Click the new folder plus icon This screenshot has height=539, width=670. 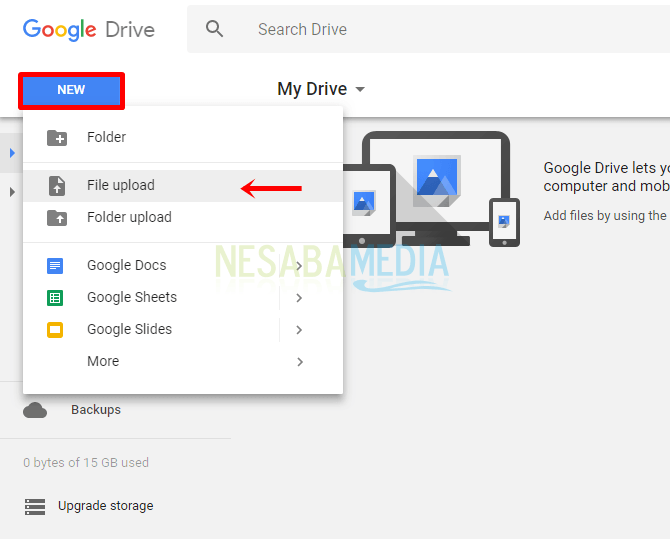(x=57, y=138)
